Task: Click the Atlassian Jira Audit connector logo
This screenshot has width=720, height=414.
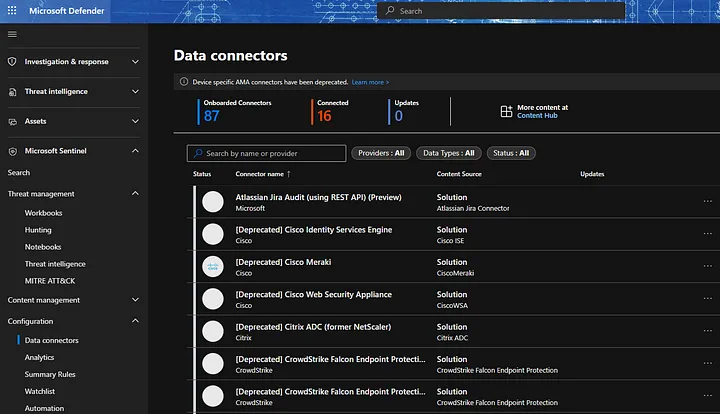Action: point(213,201)
